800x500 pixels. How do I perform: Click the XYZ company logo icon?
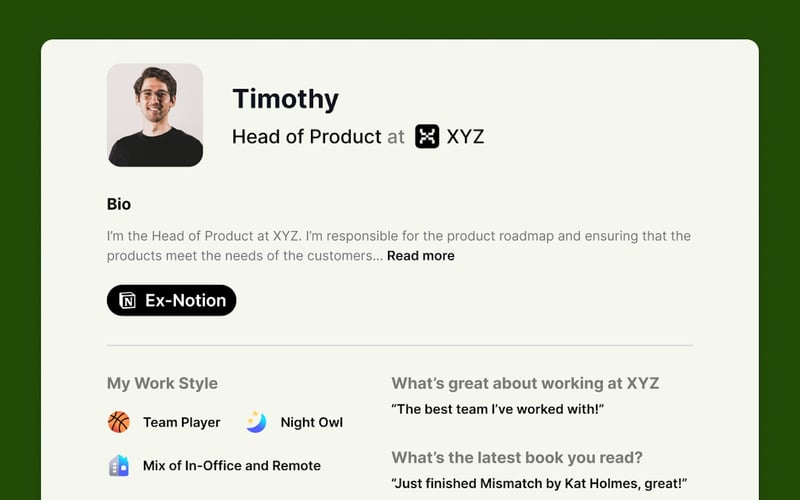[427, 137]
